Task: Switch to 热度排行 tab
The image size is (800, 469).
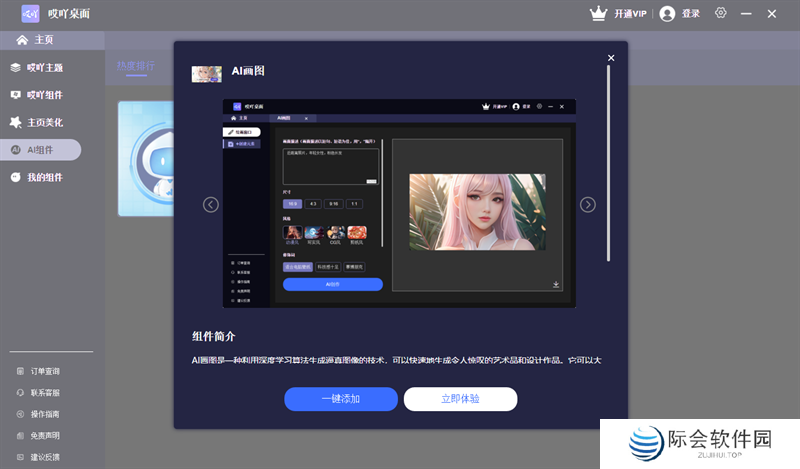Action: (136, 66)
